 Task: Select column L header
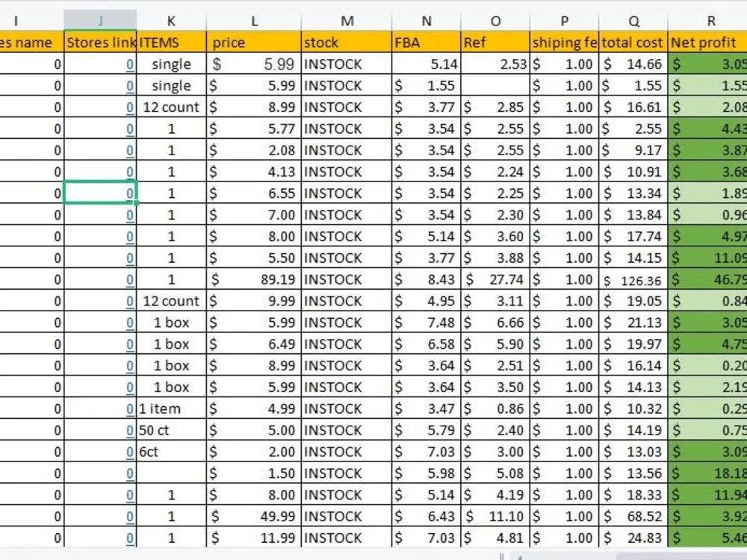tap(254, 21)
